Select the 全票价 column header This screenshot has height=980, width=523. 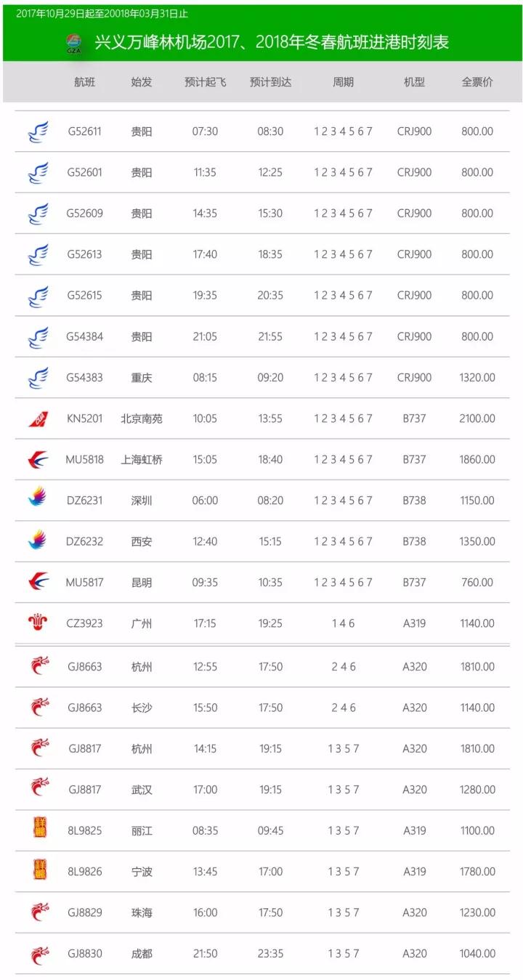(477, 82)
